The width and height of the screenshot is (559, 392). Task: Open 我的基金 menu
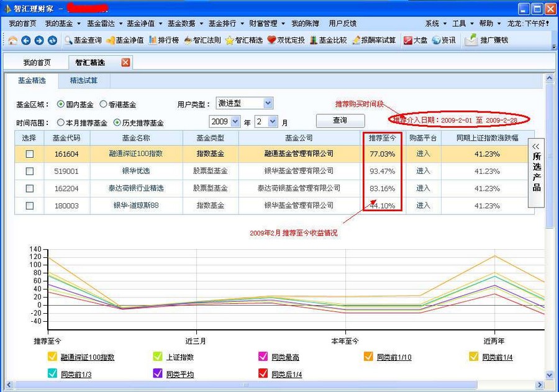click(62, 24)
